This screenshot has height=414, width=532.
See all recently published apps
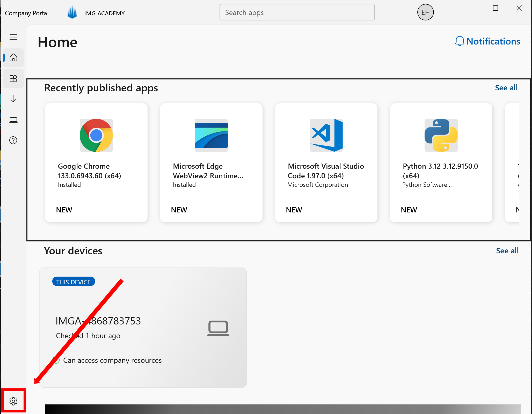(506, 88)
